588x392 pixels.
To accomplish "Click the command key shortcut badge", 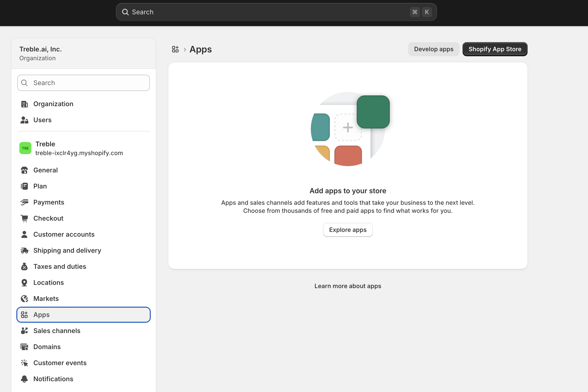I will click(x=415, y=12).
